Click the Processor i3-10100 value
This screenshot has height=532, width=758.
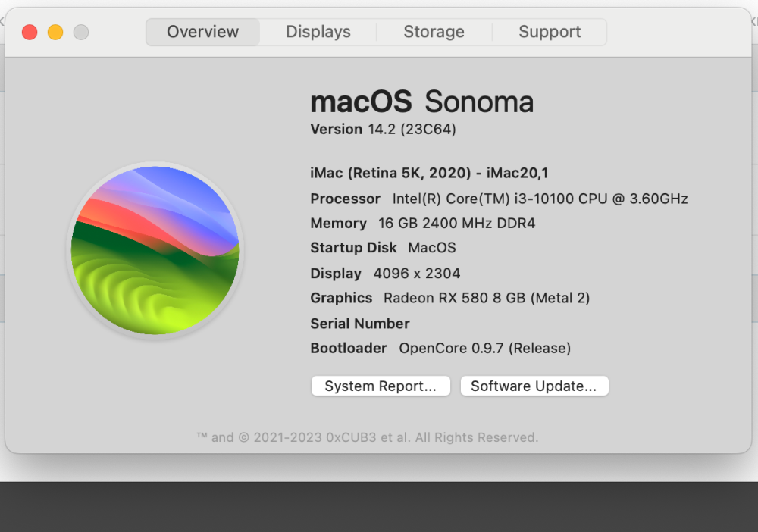pos(540,199)
